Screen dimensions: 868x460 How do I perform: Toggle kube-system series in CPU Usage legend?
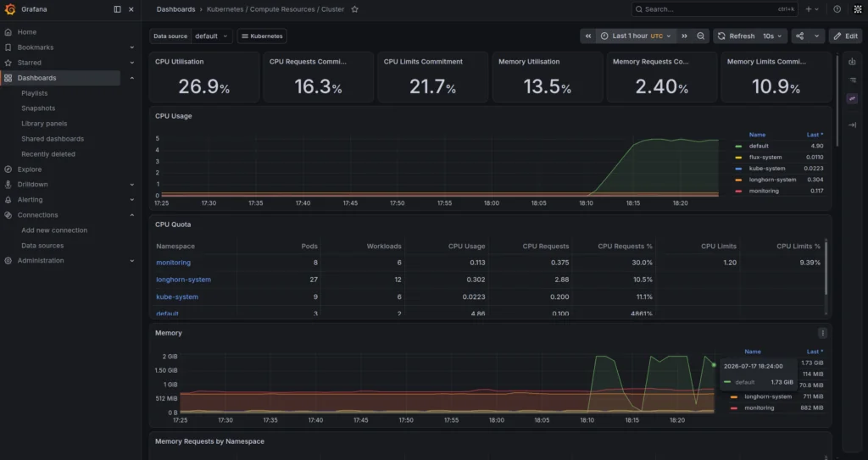[766, 169]
